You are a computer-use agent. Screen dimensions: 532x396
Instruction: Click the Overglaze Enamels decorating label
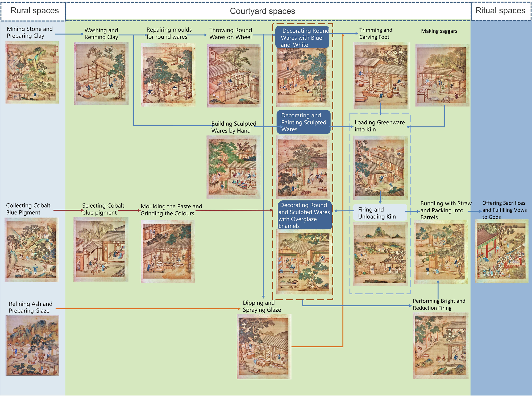coord(305,215)
